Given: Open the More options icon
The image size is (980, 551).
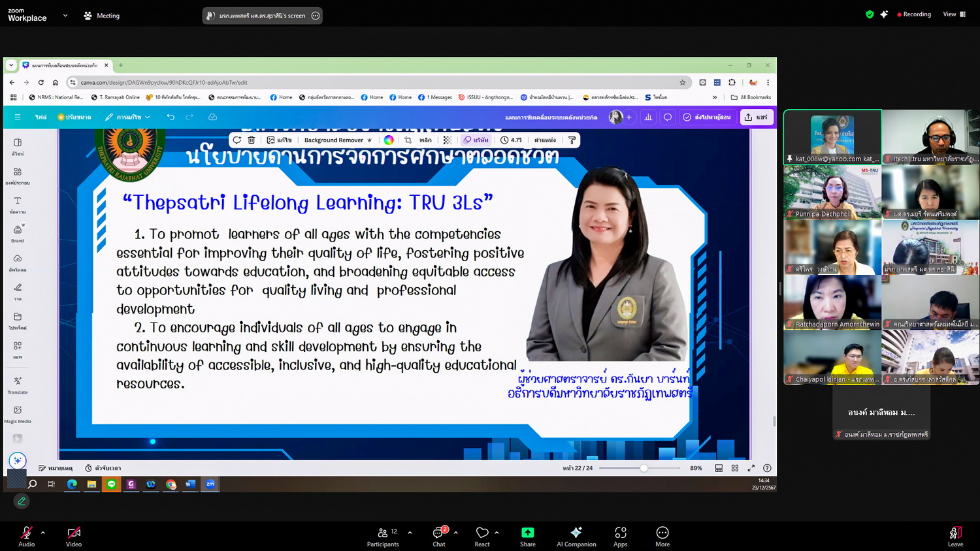Looking at the screenshot, I should [662, 533].
